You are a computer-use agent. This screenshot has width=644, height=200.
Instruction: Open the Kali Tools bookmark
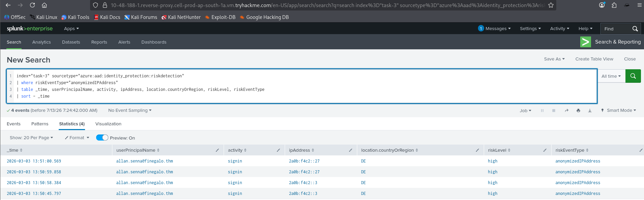point(75,17)
